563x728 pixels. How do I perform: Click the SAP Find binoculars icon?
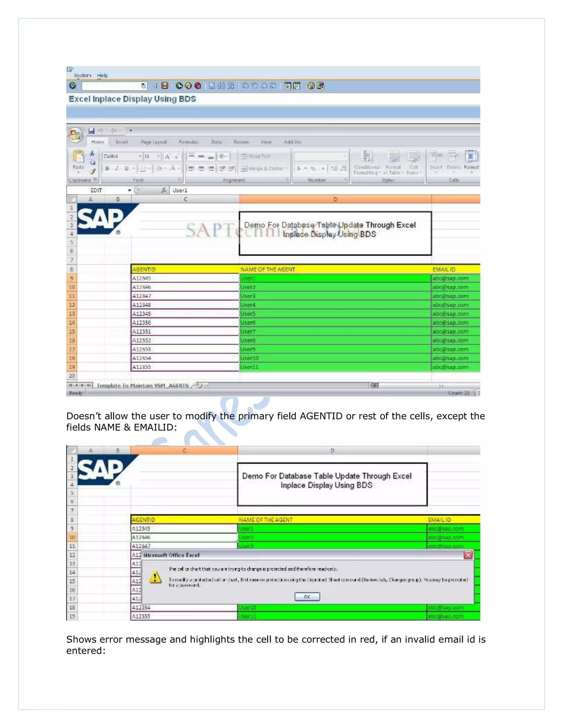point(221,86)
